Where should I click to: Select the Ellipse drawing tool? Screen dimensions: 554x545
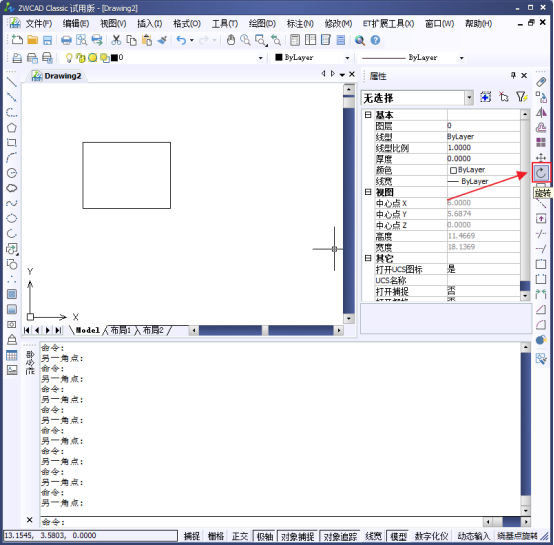coord(12,218)
